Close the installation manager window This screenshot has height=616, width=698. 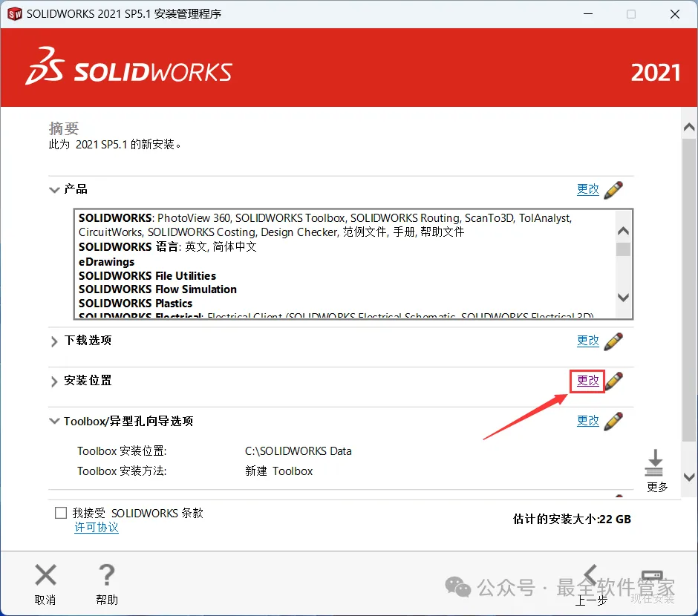(x=675, y=14)
